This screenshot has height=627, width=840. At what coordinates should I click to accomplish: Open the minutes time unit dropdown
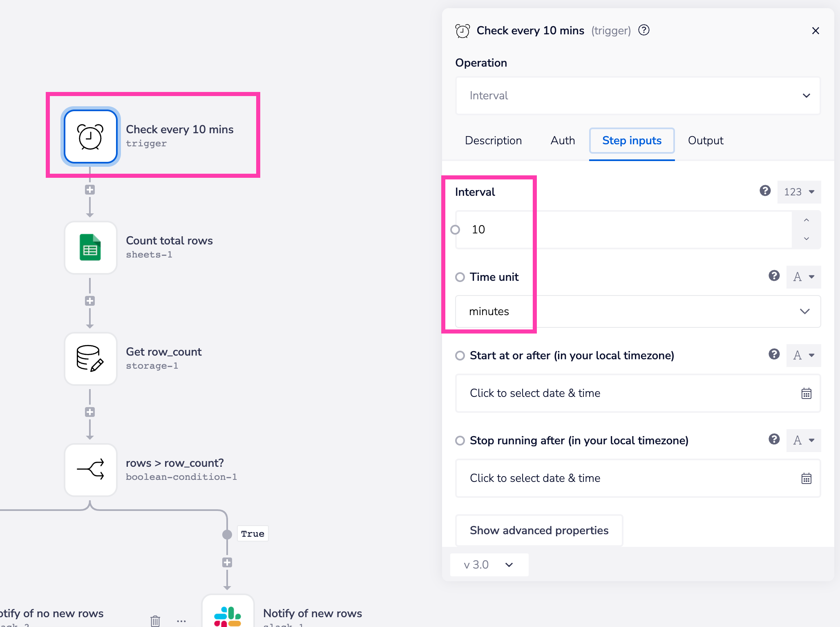638,311
